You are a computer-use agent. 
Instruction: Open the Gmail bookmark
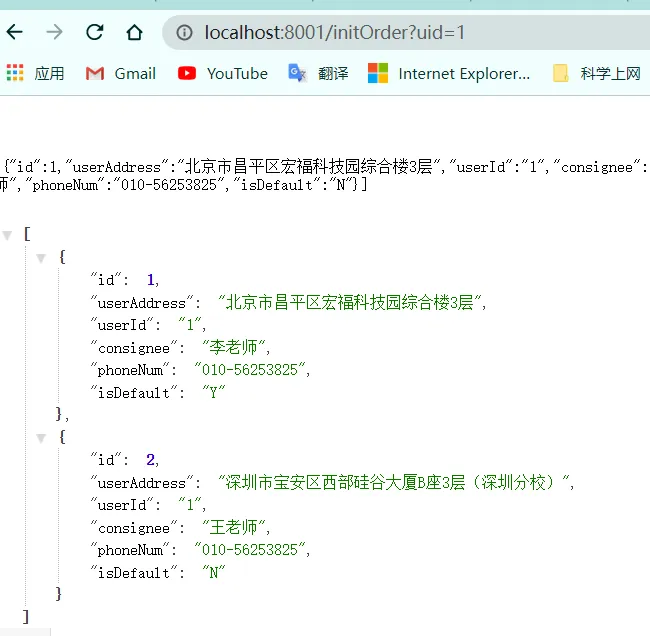pyautogui.click(x=121, y=73)
